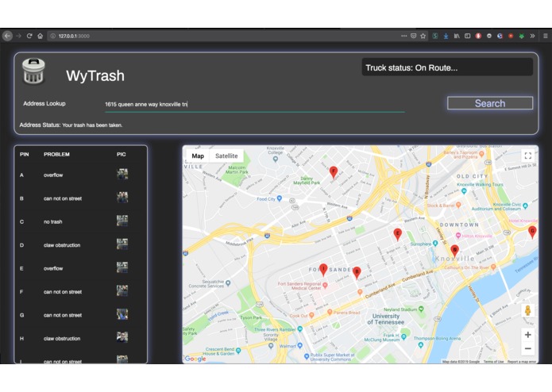Click the WyTrash trash can logo
Image resolution: width=552 pixels, height=392 pixels.
(x=33, y=71)
